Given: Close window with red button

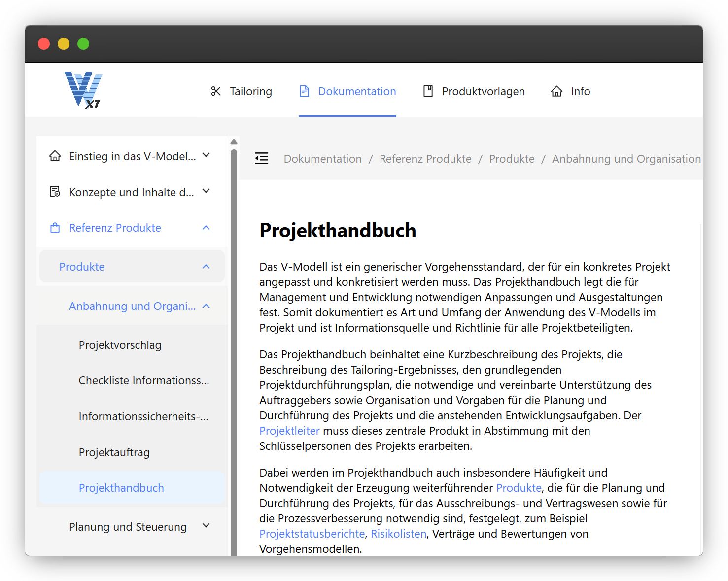Looking at the screenshot, I should coord(44,44).
